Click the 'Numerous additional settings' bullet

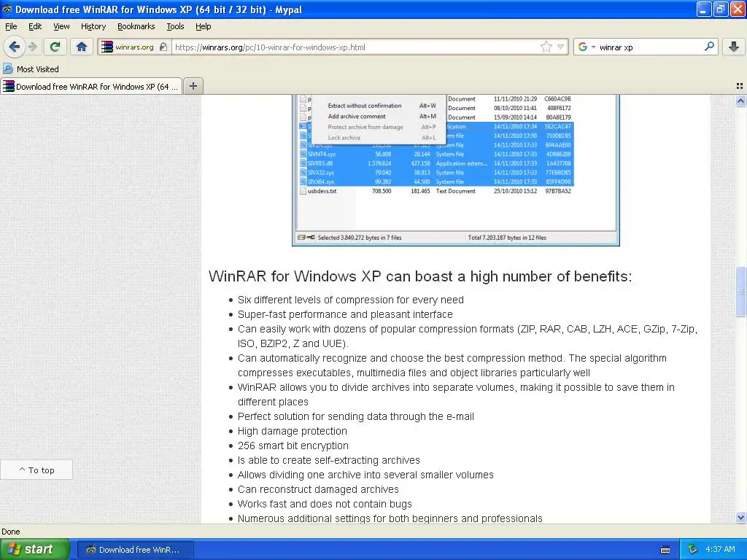(390, 518)
